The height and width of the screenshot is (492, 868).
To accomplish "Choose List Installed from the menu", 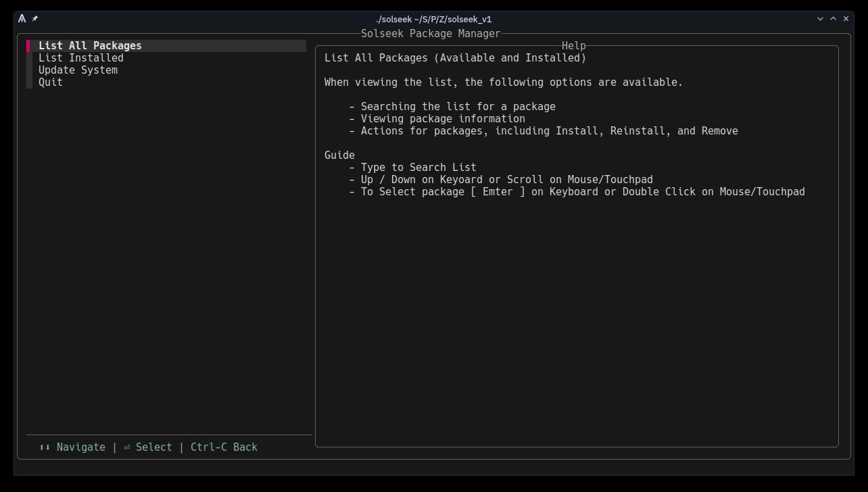I will pyautogui.click(x=80, y=58).
